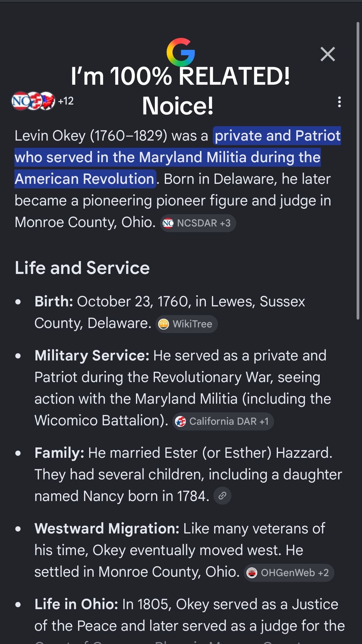Select the Life and Service heading
Image resolution: width=362 pixels, height=644 pixels.
pyautogui.click(x=82, y=268)
